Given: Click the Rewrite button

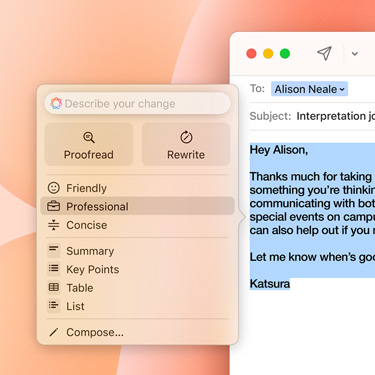Looking at the screenshot, I should tap(186, 144).
